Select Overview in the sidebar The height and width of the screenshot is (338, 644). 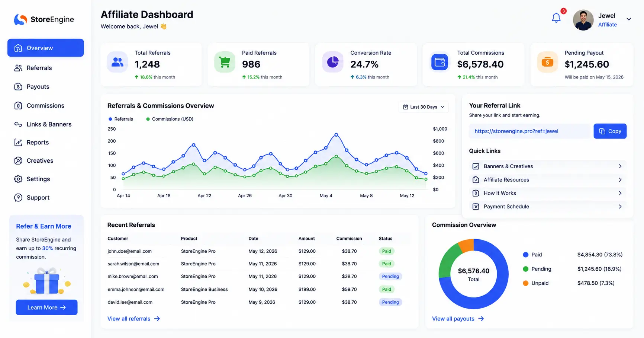(45, 48)
